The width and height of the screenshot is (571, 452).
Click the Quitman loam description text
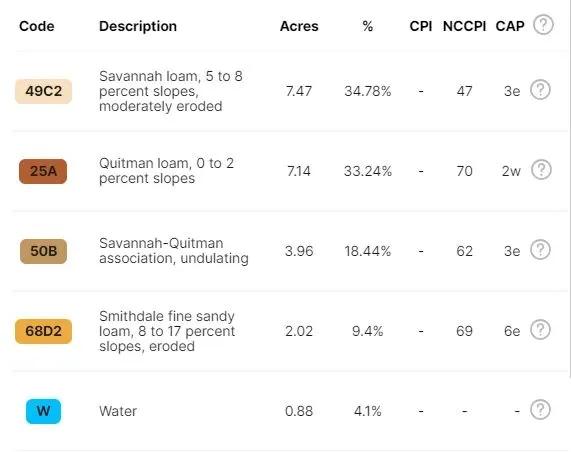(166, 171)
